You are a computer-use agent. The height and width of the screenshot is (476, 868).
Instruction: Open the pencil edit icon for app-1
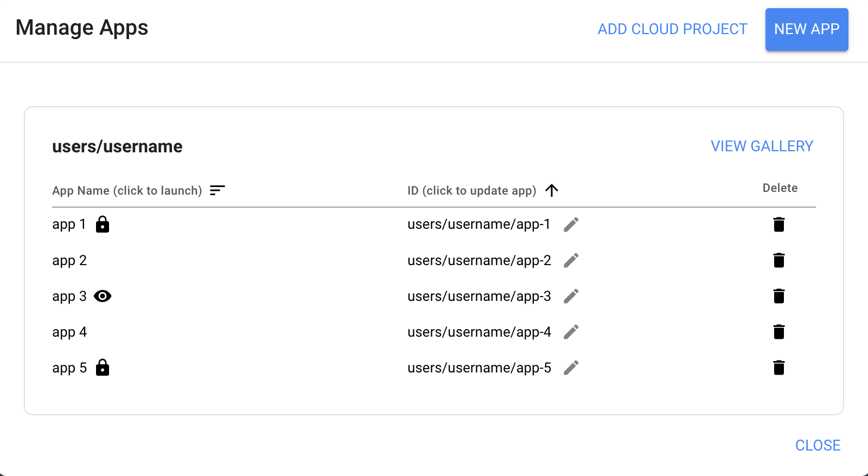[571, 224]
